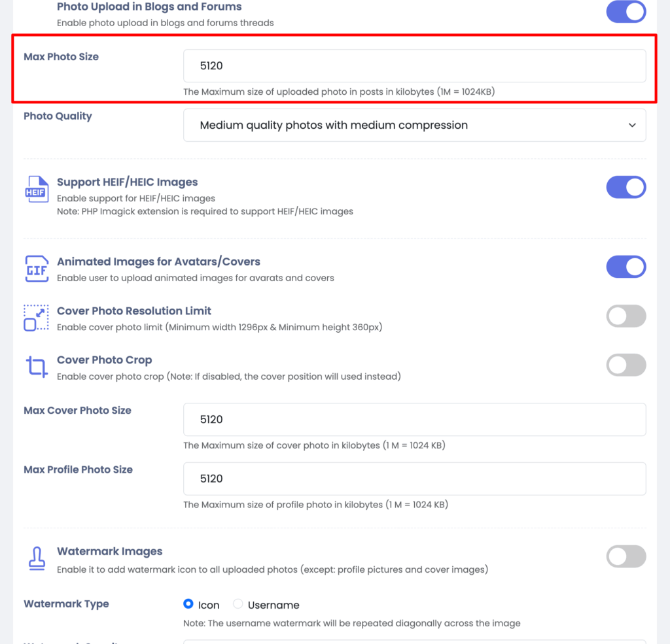Click the watermark stamp icon

pos(37,558)
